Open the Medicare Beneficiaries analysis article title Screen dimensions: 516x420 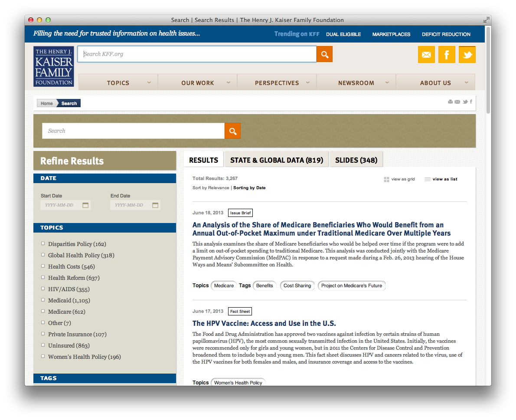(x=321, y=229)
